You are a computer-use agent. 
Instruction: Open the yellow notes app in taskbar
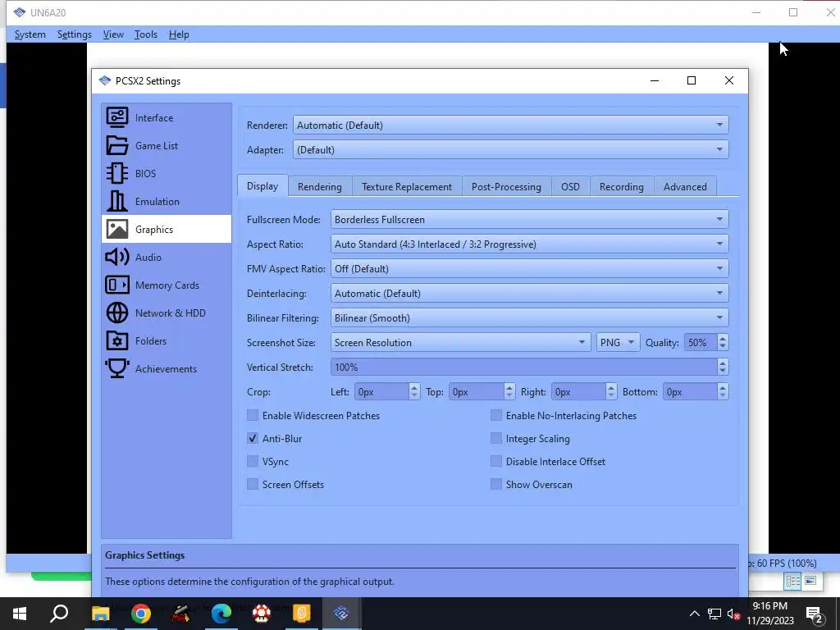[x=301, y=614]
